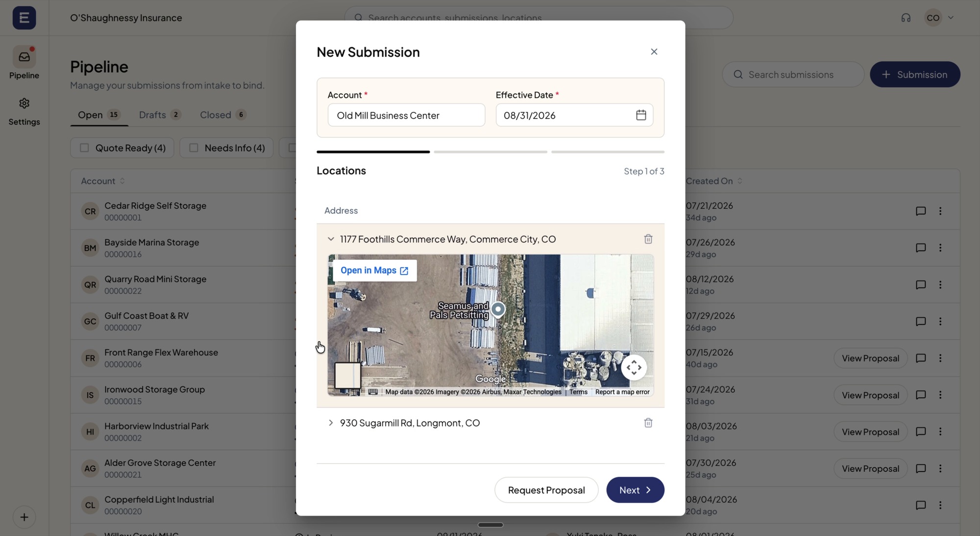Screen dimensions: 980x536
Task: Delete the 930 Sugarmill Rd location
Action: click(x=648, y=423)
